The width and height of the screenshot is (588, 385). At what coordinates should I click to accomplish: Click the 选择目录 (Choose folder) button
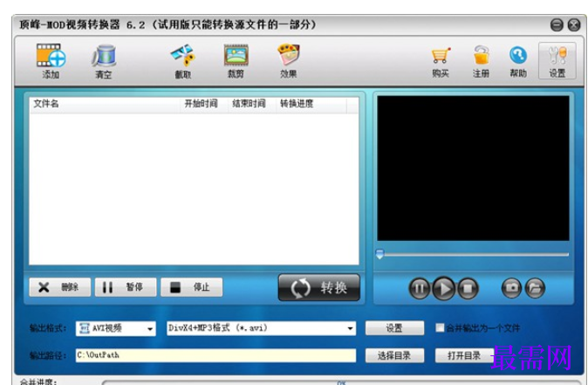[395, 355]
